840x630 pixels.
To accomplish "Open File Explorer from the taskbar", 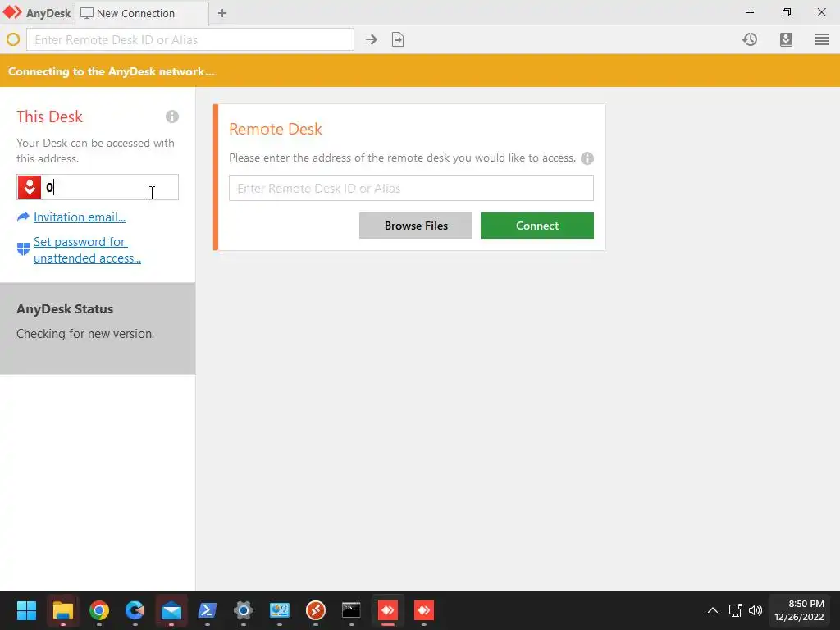I will [62, 610].
